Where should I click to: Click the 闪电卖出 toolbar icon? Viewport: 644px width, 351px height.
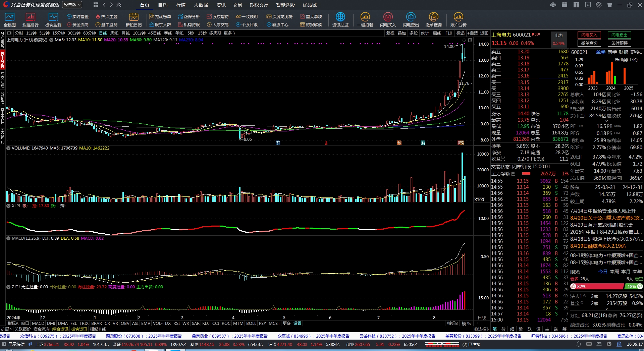click(x=411, y=20)
